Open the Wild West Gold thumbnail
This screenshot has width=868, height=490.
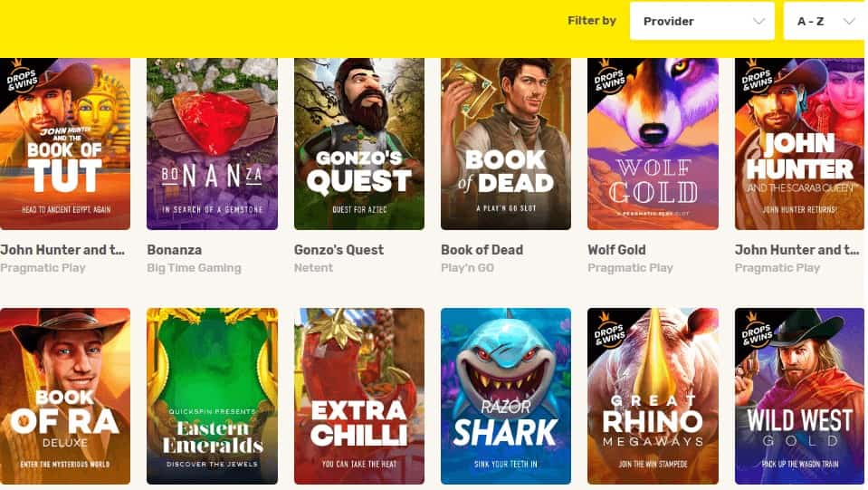point(800,396)
